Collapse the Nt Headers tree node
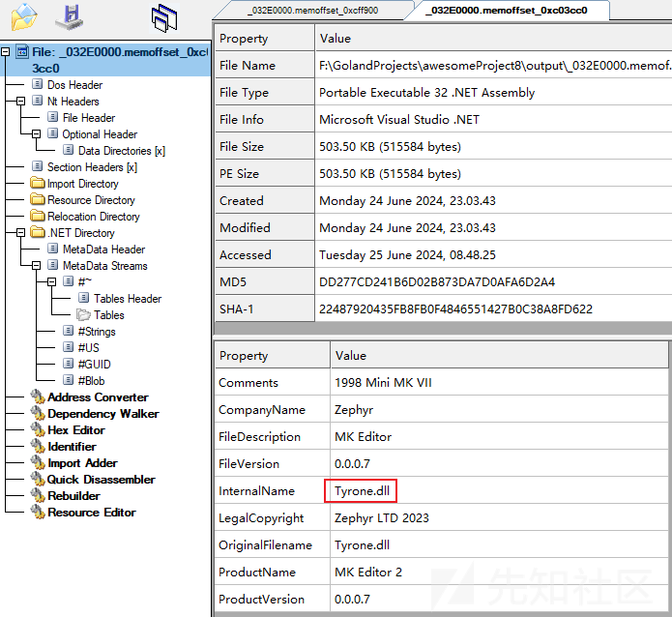This screenshot has width=672, height=617. [20, 102]
